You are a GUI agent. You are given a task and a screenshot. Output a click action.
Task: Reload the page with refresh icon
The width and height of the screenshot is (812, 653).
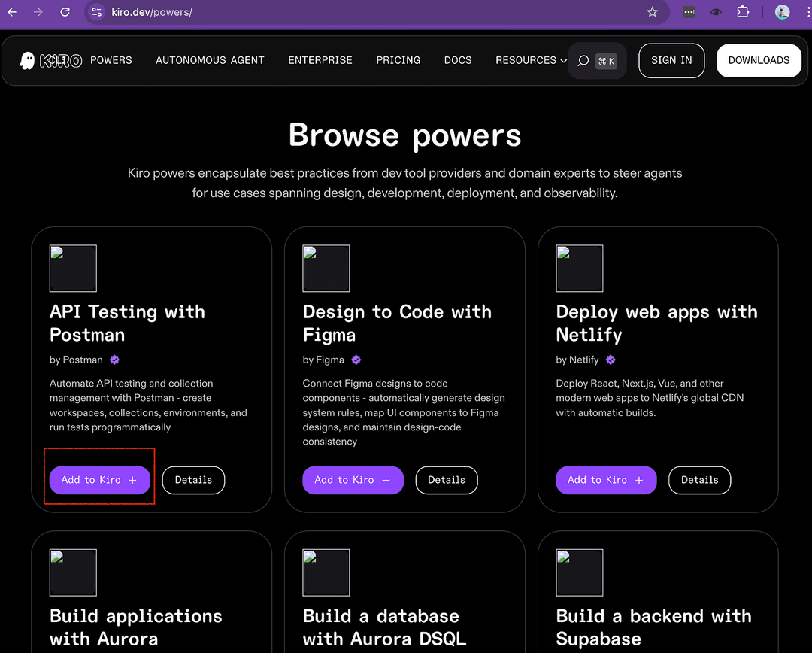point(65,12)
